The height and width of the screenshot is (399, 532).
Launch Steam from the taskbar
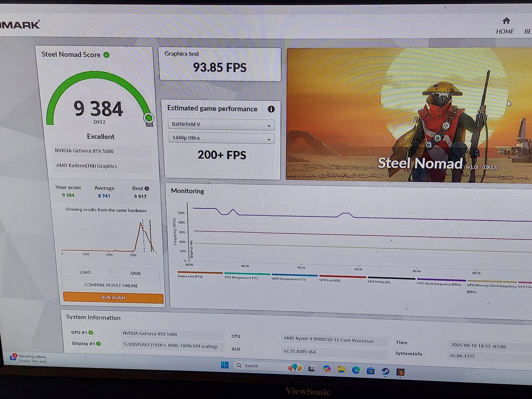click(x=385, y=371)
